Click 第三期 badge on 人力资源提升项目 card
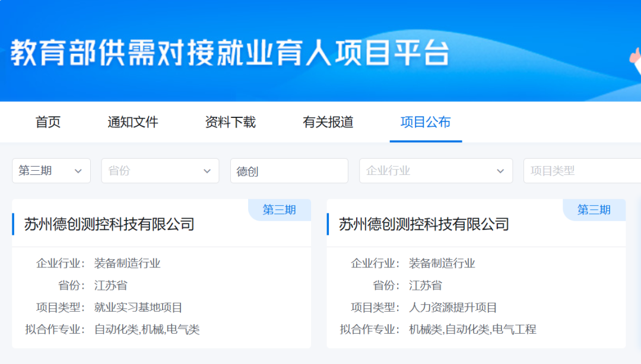 pos(594,210)
